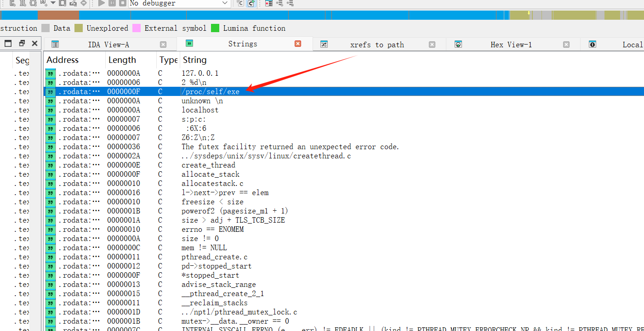Viewport: 644px width, 331px height.
Task: Close the Hex View-1 tab
Action: click(x=566, y=45)
